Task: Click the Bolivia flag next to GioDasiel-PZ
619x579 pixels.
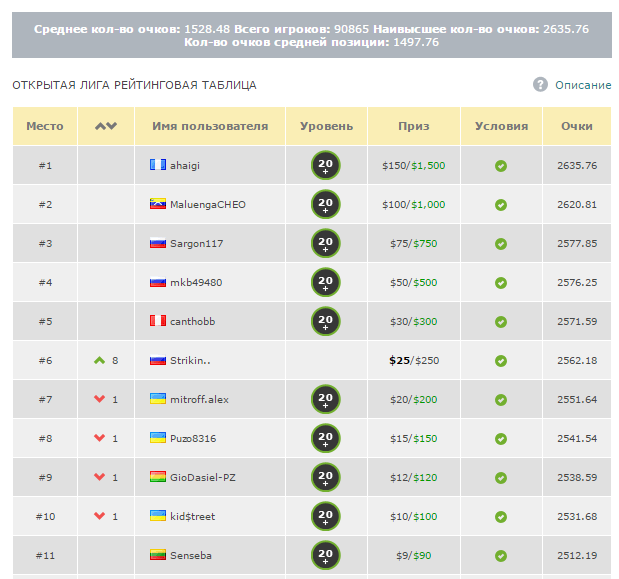Action: (x=157, y=477)
